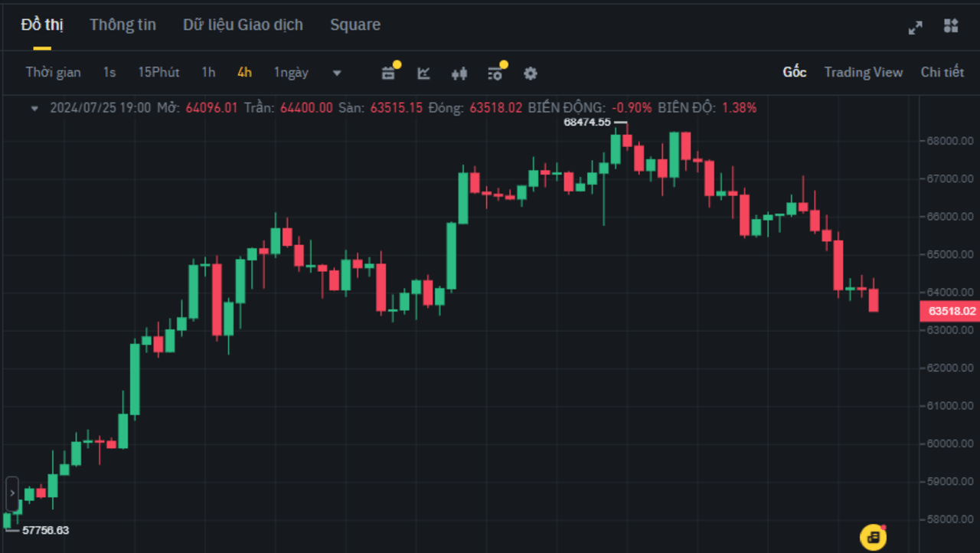Collapse the OHLC info line arrow
The width and height of the screenshot is (980, 553).
click(34, 109)
